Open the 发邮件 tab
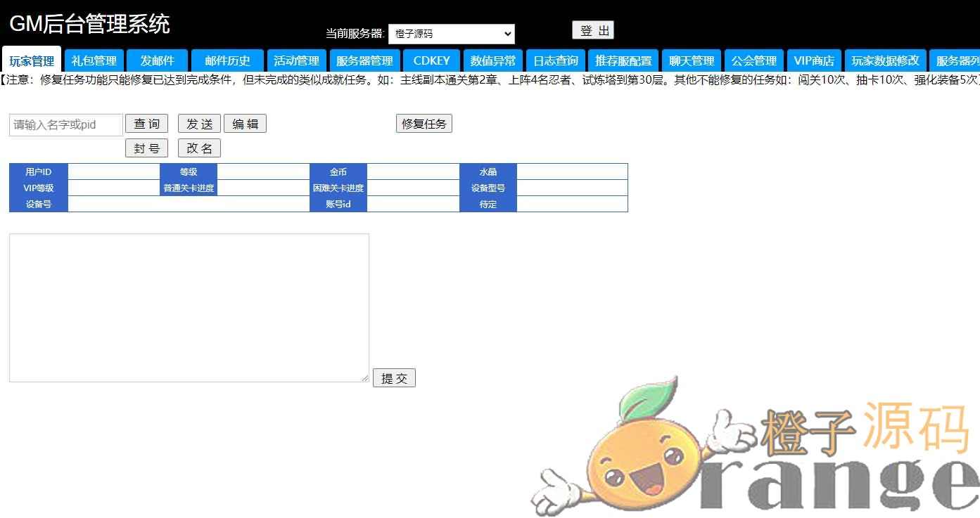This screenshot has width=980, height=518. [x=158, y=60]
